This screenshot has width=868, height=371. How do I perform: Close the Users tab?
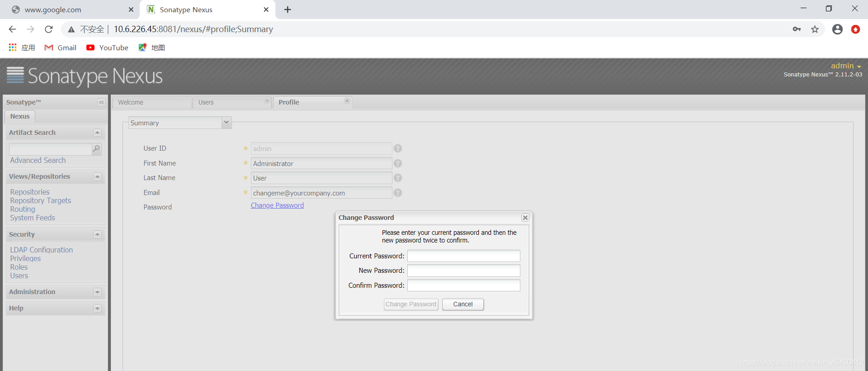click(x=267, y=100)
